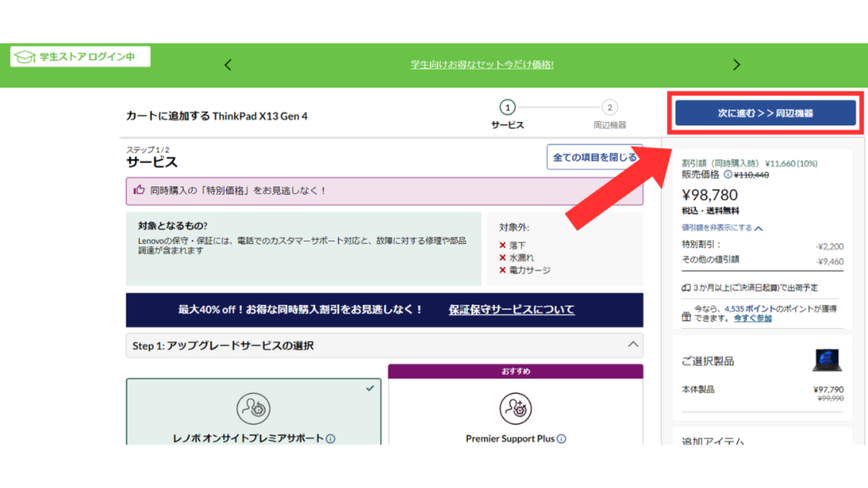Click the next banner arrow in green bar
Screen dimensions: 868x488
tap(736, 65)
